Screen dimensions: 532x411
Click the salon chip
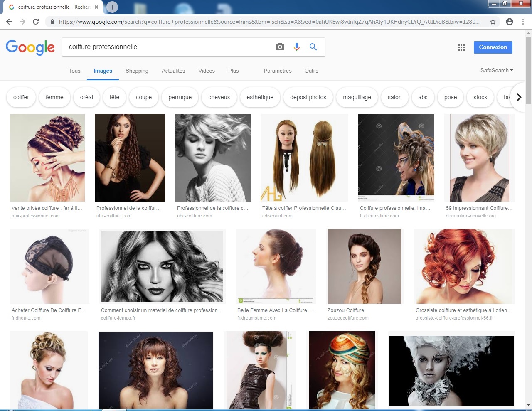tap(395, 97)
